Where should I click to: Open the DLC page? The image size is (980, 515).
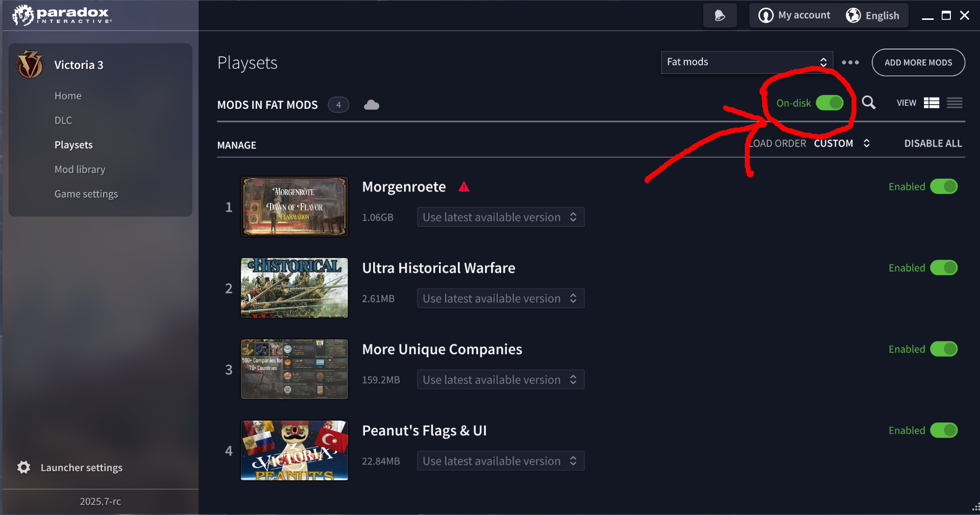point(63,120)
